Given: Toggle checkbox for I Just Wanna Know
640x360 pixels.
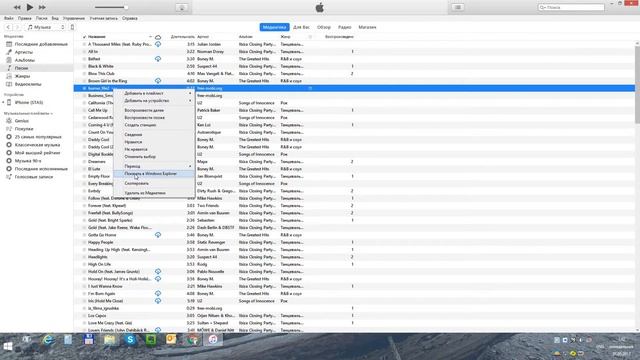Looking at the screenshot, I should coord(84,286).
